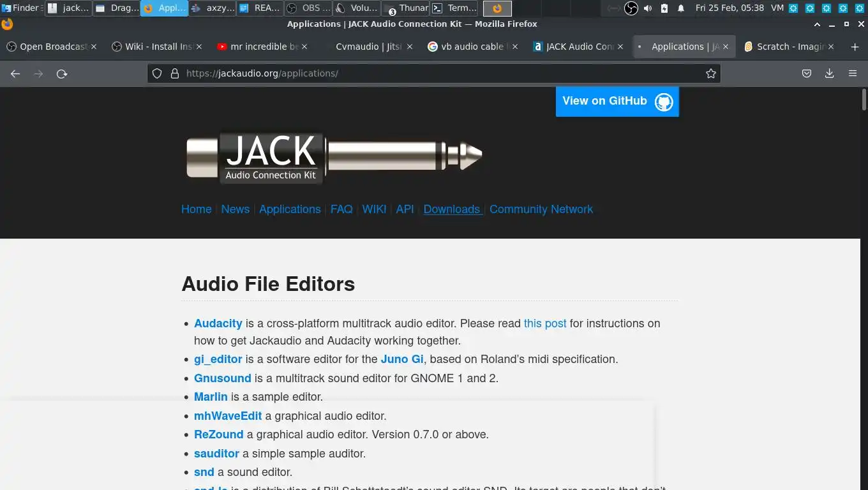This screenshot has width=868, height=490.
Task: Click the GitHub octocat icon
Action: [664, 102]
